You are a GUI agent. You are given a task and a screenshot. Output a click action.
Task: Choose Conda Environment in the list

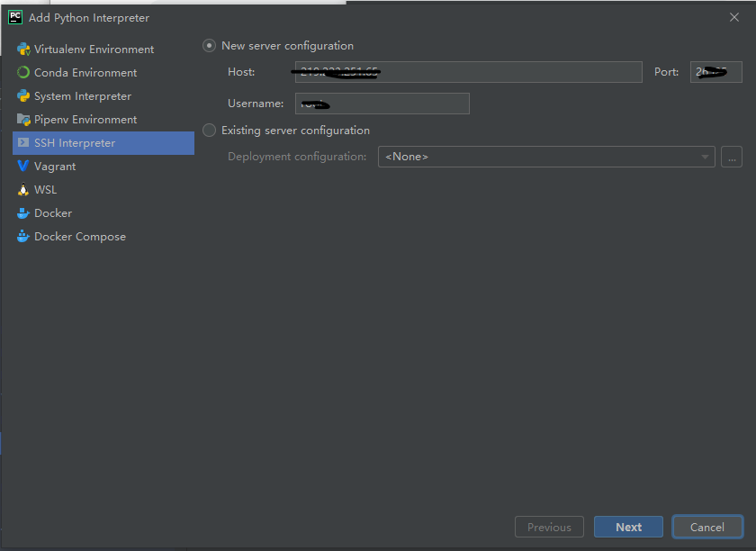103,72
